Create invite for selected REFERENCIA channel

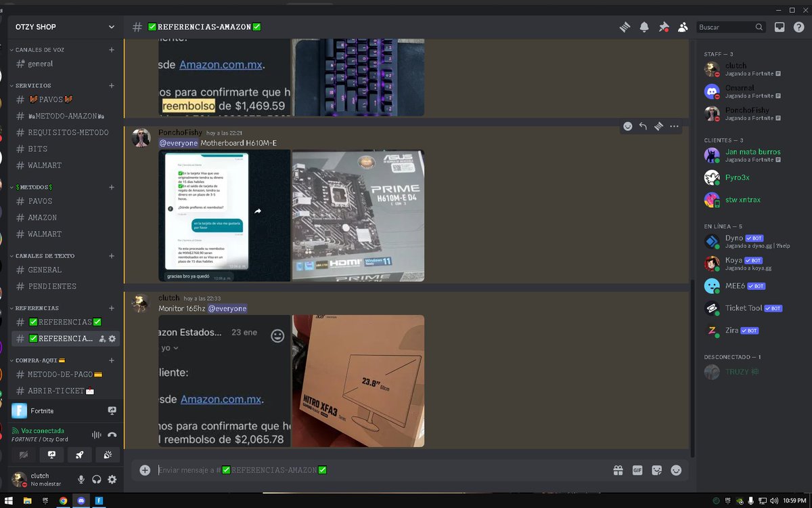click(x=102, y=339)
